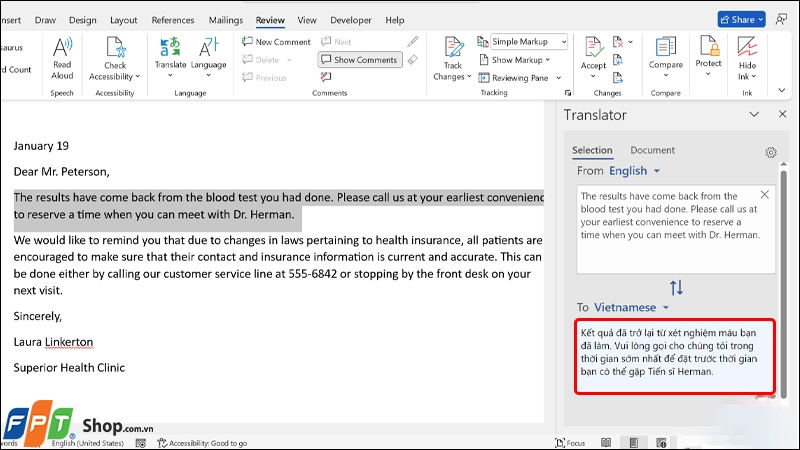Screen dimensions: 800x450
Task: Open the View tab
Action: [307, 20]
